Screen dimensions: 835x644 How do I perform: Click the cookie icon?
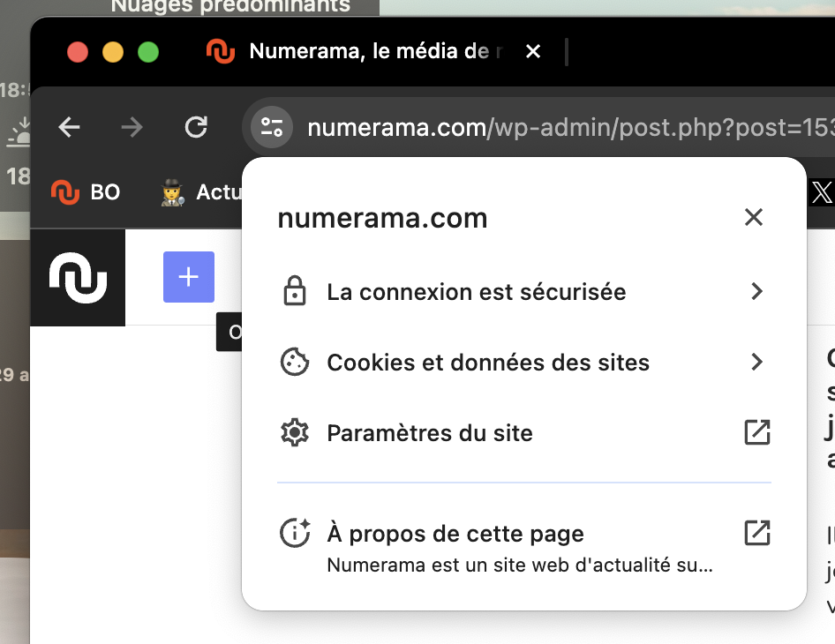295,362
